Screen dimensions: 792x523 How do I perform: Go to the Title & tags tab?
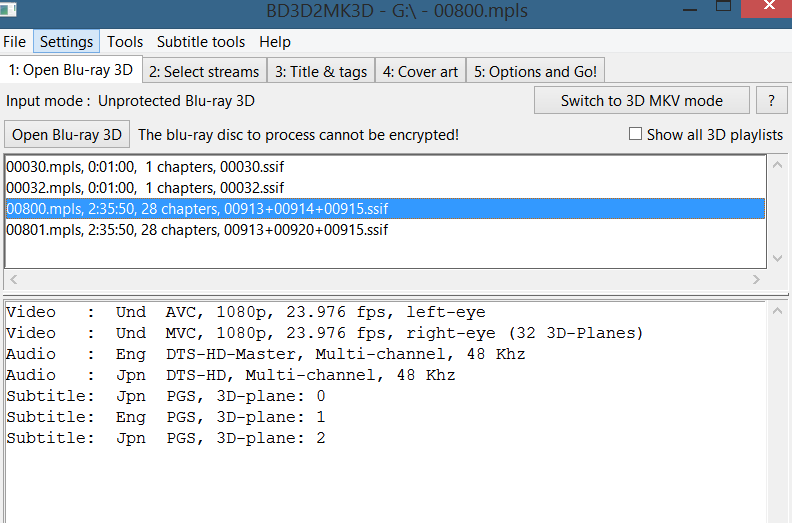[x=320, y=71]
